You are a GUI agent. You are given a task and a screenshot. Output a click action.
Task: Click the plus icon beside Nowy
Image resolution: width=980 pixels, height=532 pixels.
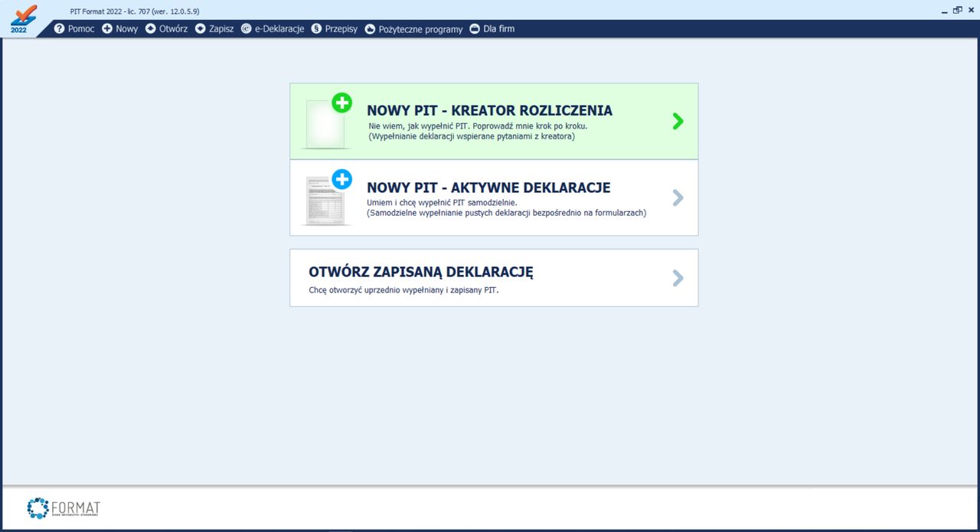107,29
